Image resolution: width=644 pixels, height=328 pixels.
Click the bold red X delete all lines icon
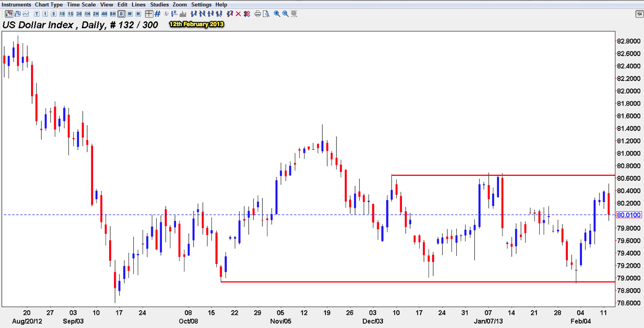247,14
